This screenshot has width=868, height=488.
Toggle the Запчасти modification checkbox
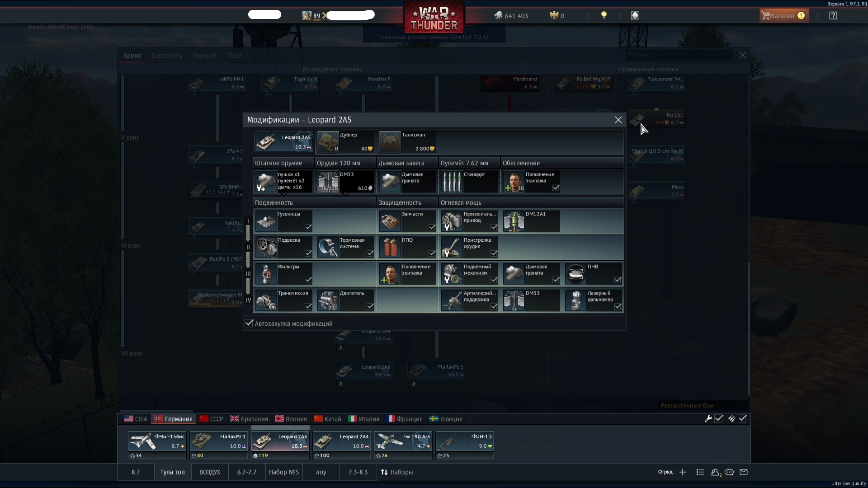(432, 227)
